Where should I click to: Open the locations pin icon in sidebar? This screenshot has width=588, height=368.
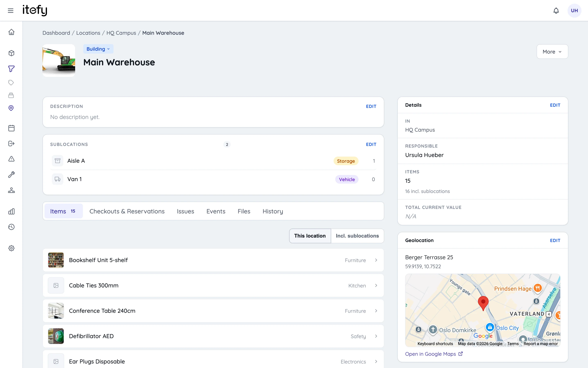coord(11,108)
